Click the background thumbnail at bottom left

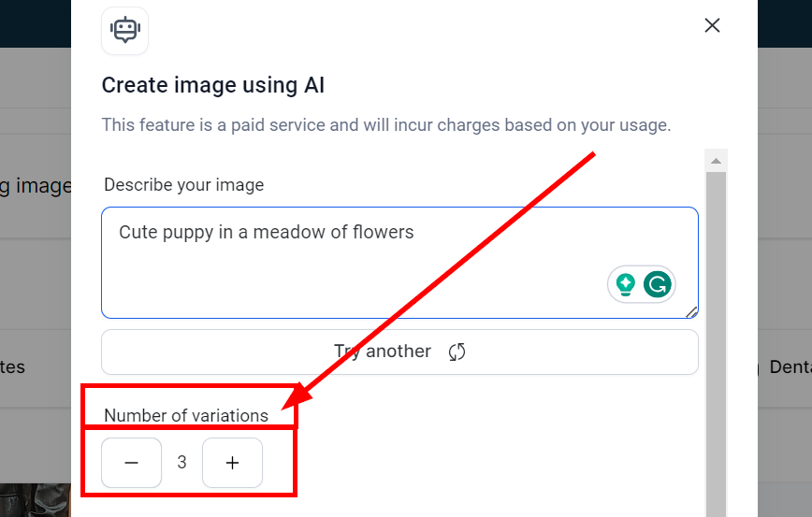(x=36, y=500)
